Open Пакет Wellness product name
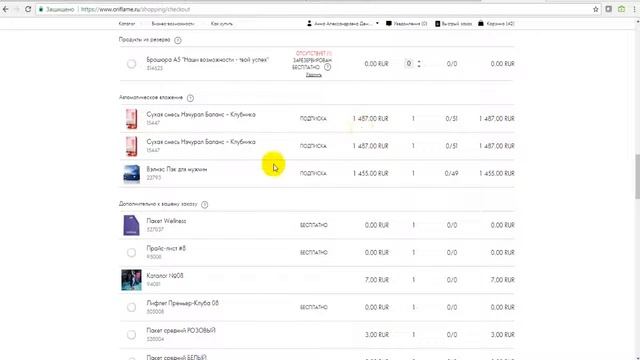The image size is (640, 360). [x=166, y=221]
